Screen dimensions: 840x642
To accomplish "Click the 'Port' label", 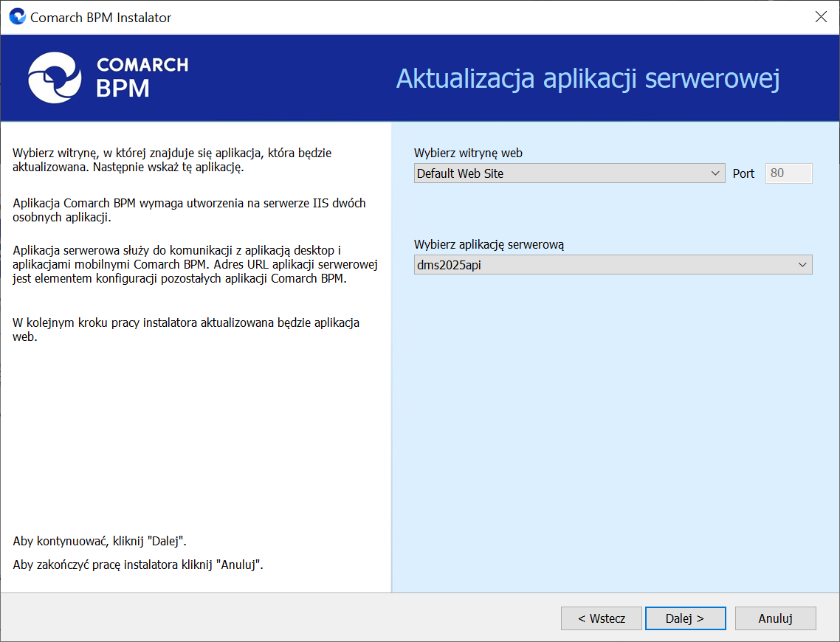I will click(x=743, y=173).
